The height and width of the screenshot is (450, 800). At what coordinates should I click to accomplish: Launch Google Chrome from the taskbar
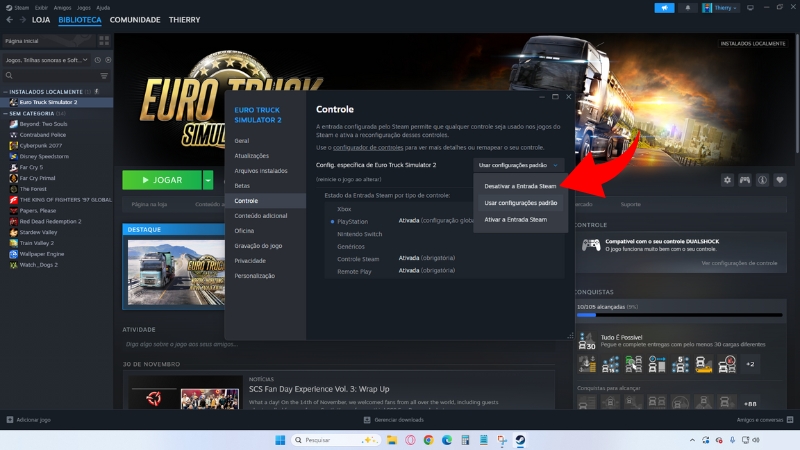tap(429, 440)
